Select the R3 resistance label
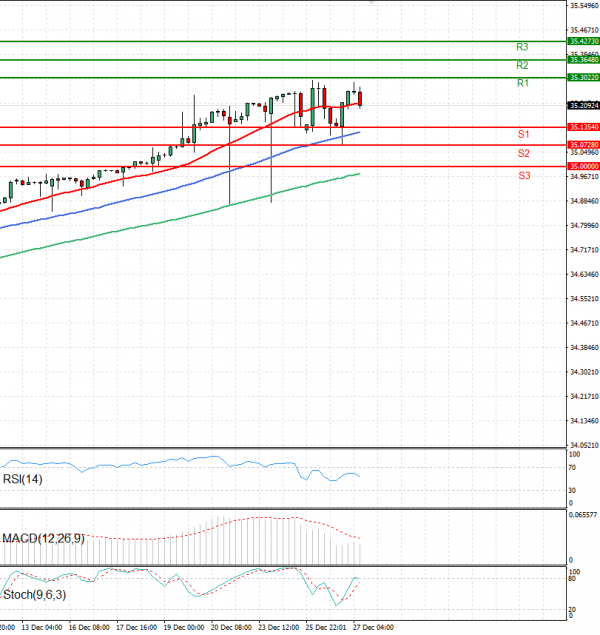The image size is (600, 635). pyautogui.click(x=522, y=47)
